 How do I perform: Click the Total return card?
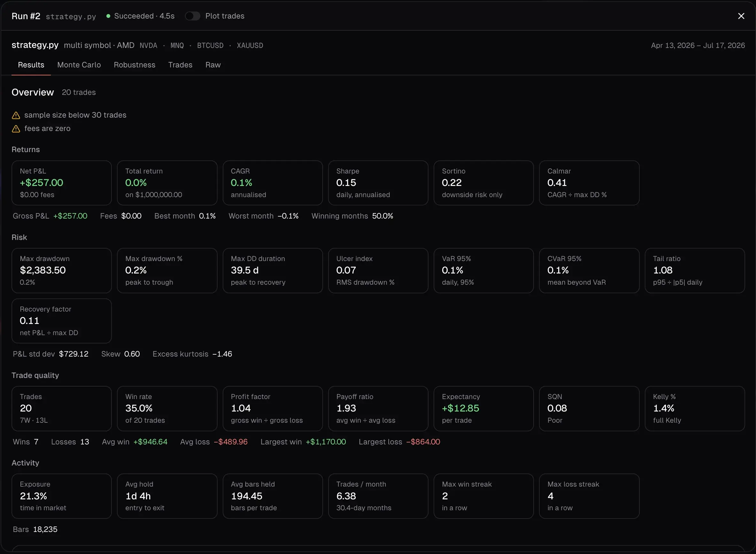(x=167, y=183)
